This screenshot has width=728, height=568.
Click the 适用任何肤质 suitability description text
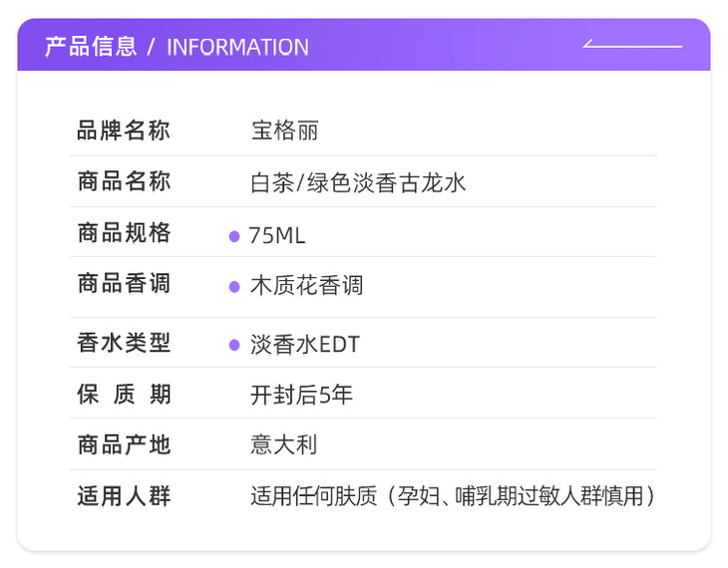pos(454,496)
